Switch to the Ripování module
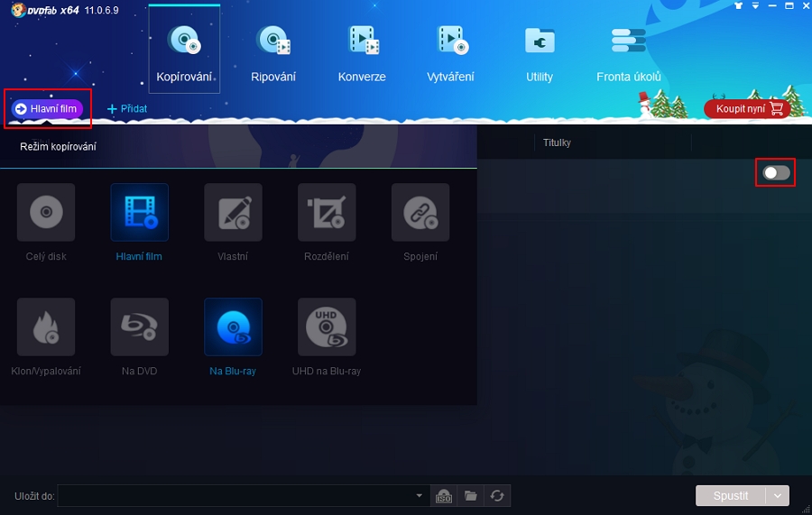 pyautogui.click(x=272, y=54)
